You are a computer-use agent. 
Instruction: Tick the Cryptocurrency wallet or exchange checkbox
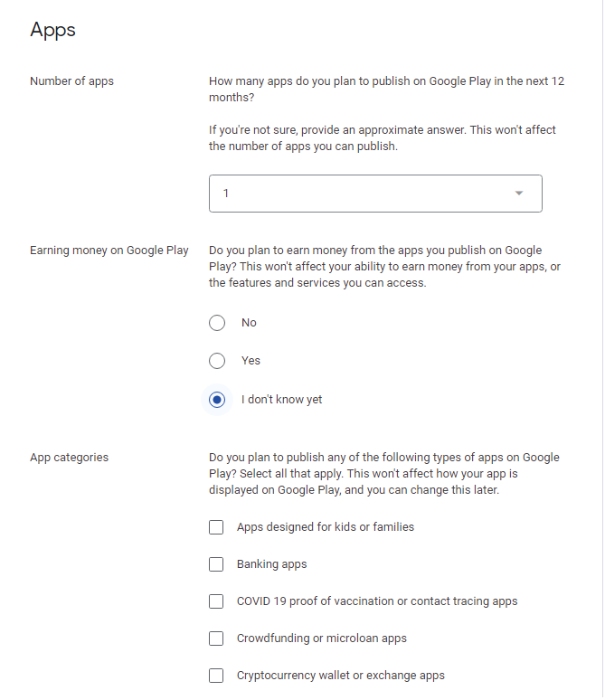tap(216, 676)
